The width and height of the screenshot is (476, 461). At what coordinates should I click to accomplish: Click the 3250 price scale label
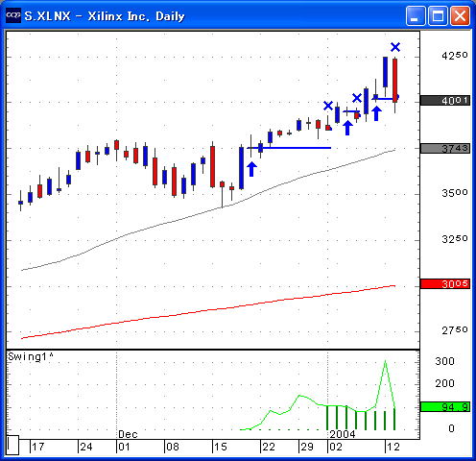point(454,239)
